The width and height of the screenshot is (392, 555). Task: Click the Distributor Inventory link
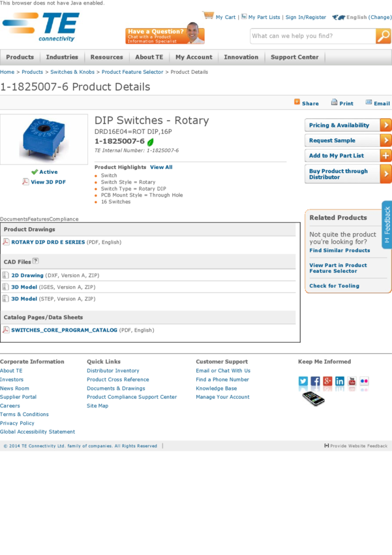pyautogui.click(x=113, y=371)
